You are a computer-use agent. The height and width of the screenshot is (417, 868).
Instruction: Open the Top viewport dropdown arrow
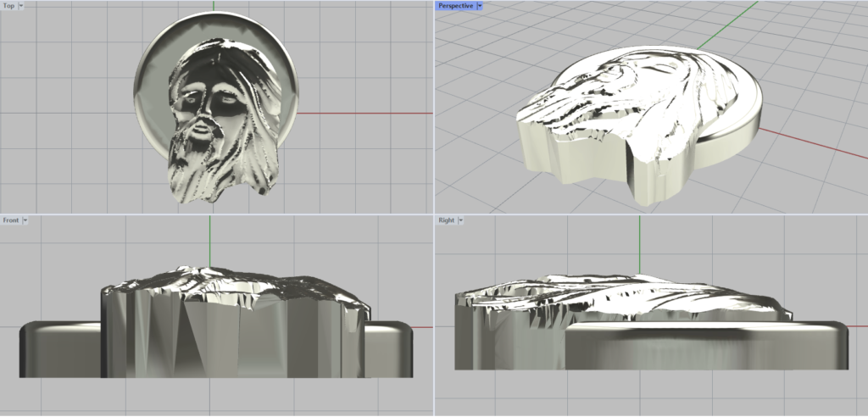(21, 5)
